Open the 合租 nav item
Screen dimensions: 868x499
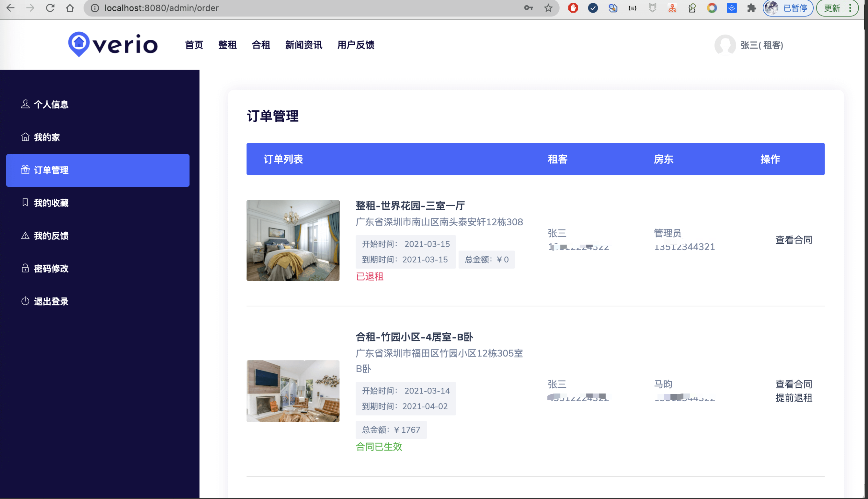[x=261, y=45]
